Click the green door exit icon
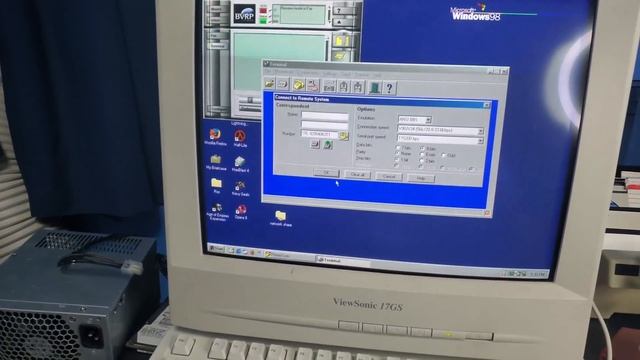640x360 pixels. pos(374,87)
